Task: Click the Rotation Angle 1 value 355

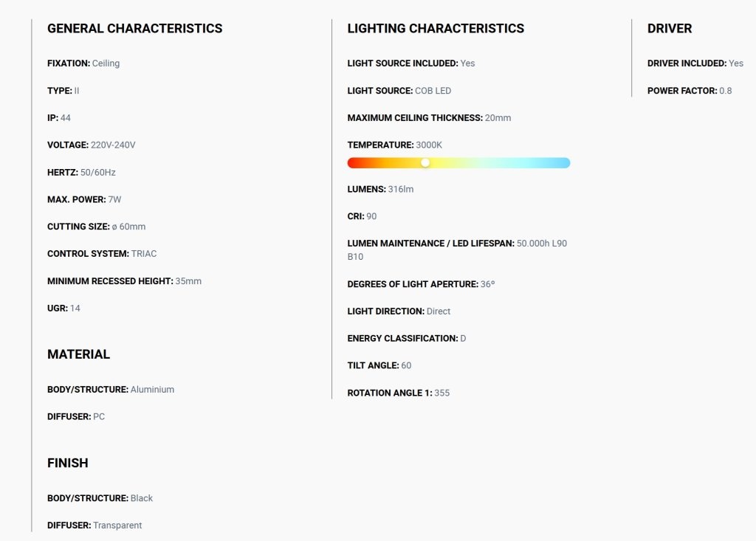Action: (441, 393)
